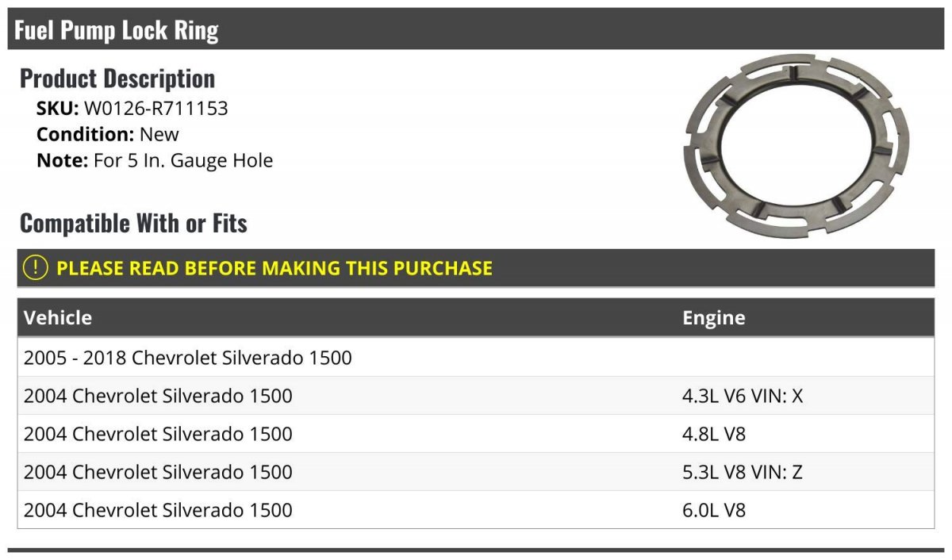The width and height of the screenshot is (952, 560).
Task: Click the fuel pump lock ring image
Action: pyautogui.click(x=796, y=144)
